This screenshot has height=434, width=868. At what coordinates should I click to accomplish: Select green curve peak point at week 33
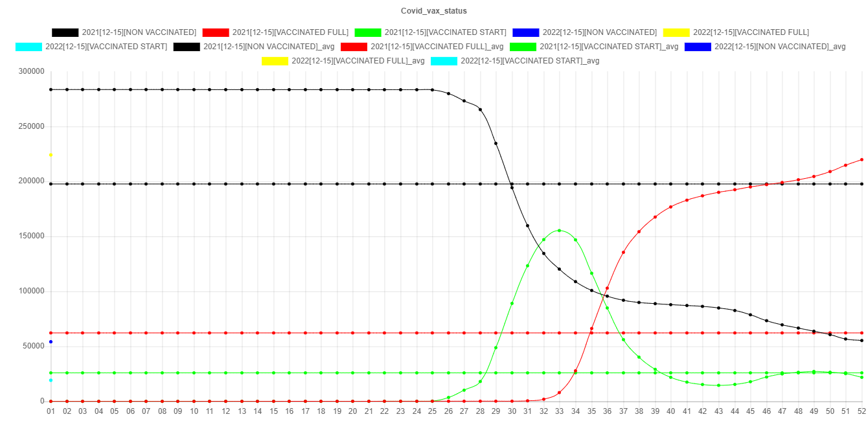(559, 231)
